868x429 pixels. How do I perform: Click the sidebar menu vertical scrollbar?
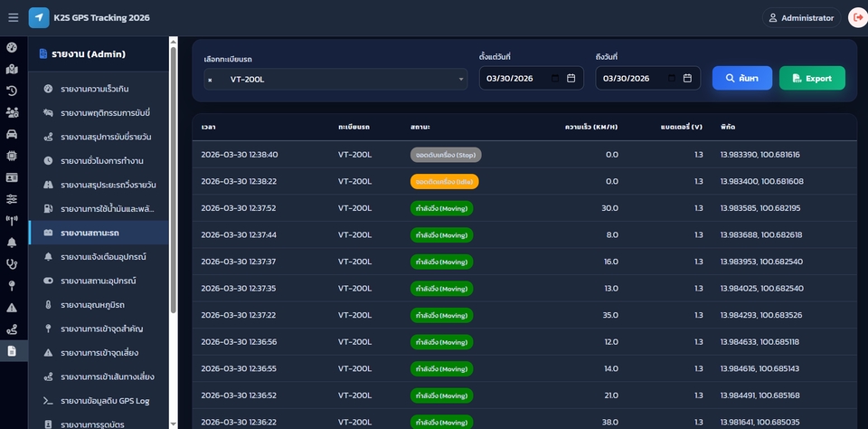(x=173, y=181)
